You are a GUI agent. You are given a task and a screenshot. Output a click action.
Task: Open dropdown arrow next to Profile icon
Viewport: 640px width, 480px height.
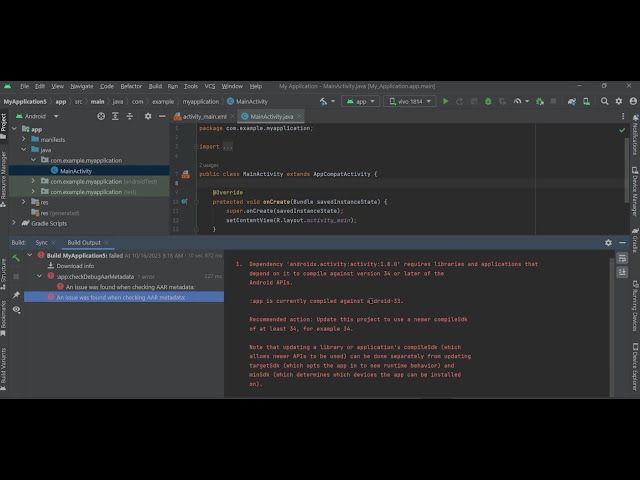click(x=527, y=101)
